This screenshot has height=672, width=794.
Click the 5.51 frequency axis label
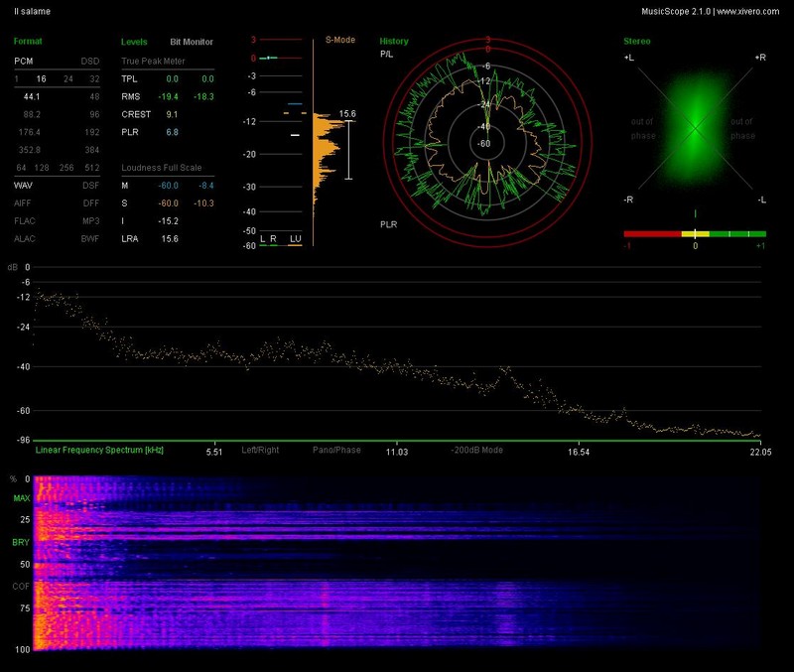[214, 452]
